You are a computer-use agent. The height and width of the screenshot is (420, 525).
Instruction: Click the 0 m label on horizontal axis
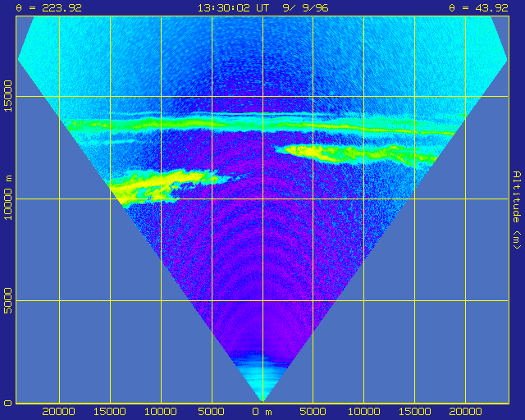(x=262, y=412)
